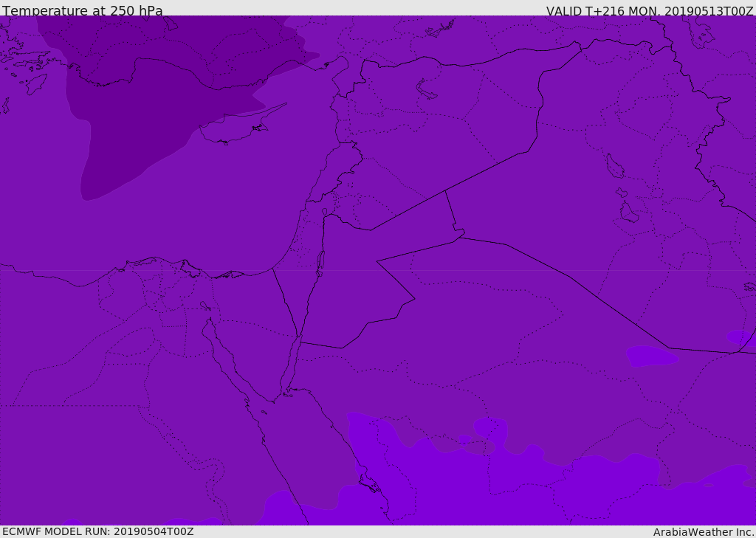Viewport: 756px width, 538px height.
Task: Click the 'ECMWF MODEL RUN: 20190504T00Z' text
Action: pos(98,531)
